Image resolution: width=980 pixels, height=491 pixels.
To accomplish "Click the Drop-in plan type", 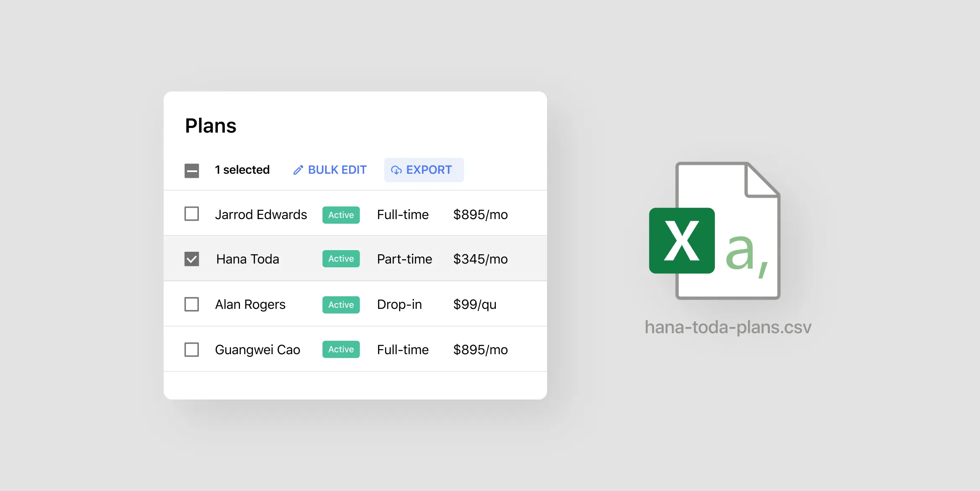I will click(x=399, y=304).
